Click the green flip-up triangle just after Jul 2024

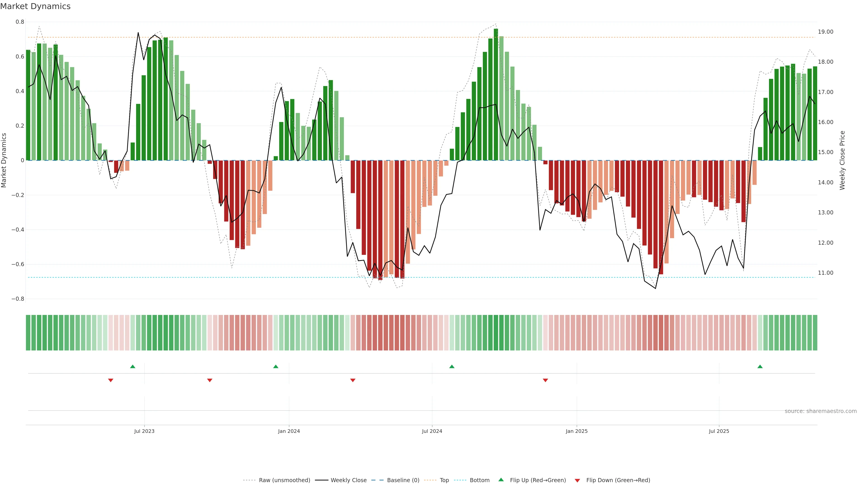click(452, 366)
